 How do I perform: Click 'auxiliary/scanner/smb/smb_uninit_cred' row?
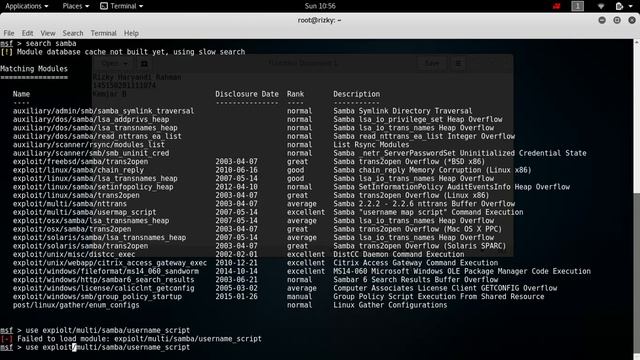(x=300, y=153)
